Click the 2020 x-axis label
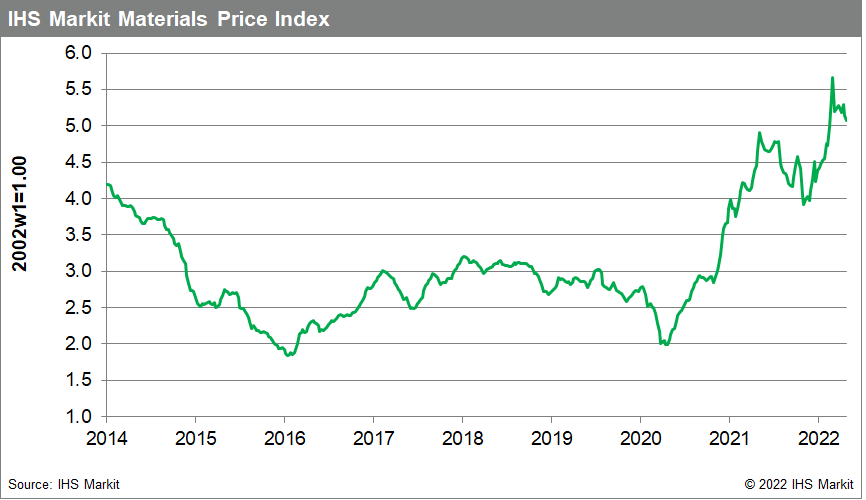The width and height of the screenshot is (866, 500). pyautogui.click(x=639, y=439)
